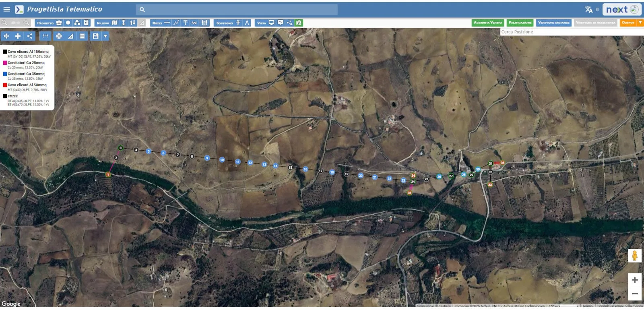Toggle the green map-pin view button
Image resolution: width=644 pixels, height=310 pixels.
[x=299, y=23]
